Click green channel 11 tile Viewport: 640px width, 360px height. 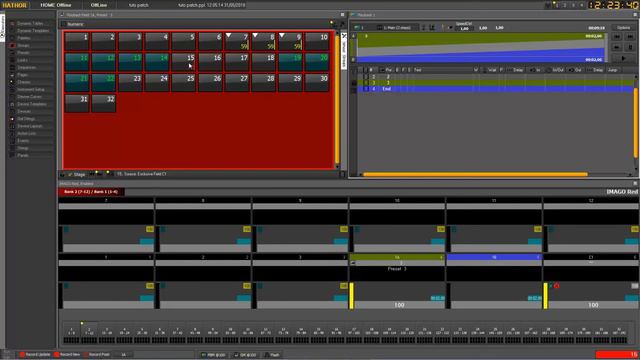[76, 62]
